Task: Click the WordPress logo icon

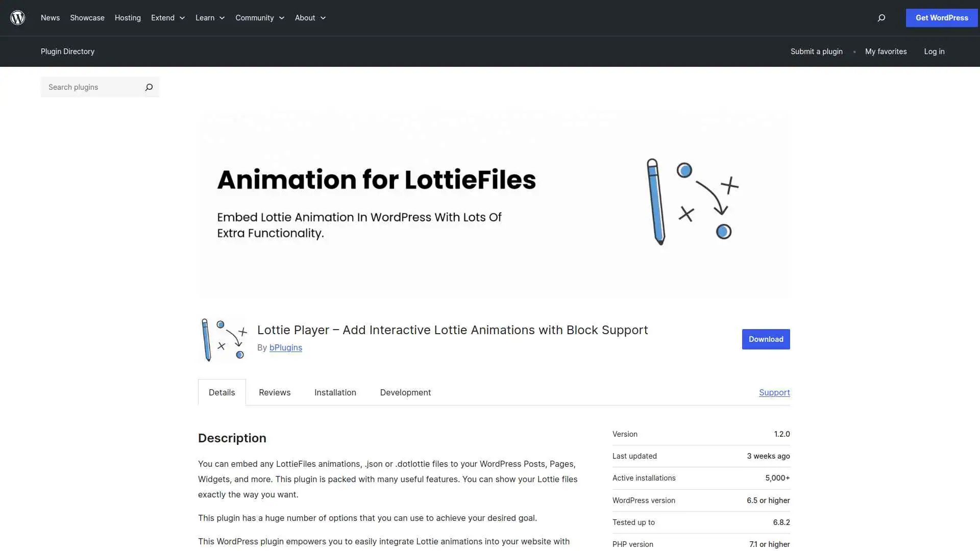Action: point(17,17)
